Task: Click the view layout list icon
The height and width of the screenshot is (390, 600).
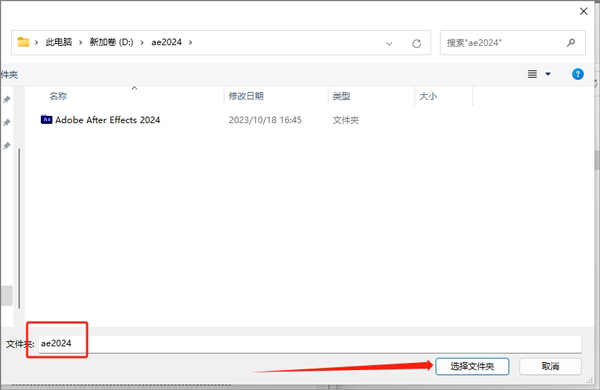Action: (532, 74)
